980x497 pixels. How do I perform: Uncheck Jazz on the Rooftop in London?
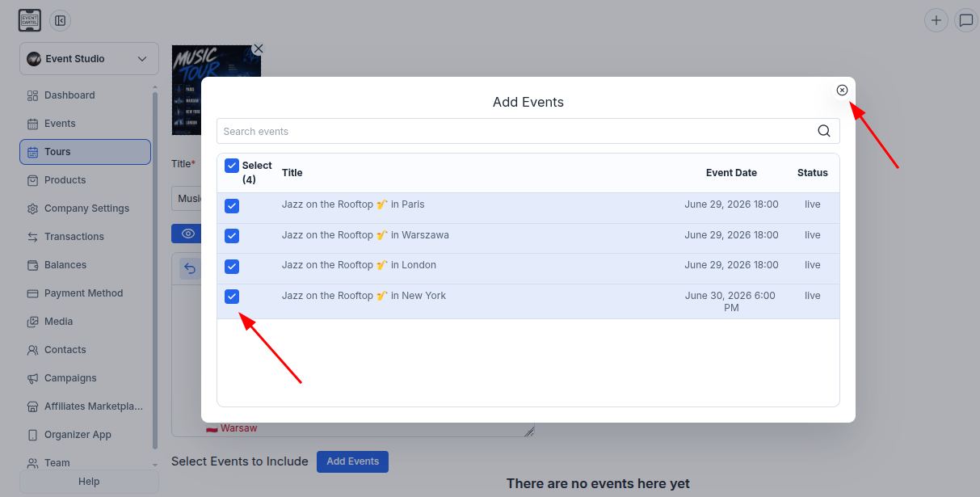[x=232, y=267]
